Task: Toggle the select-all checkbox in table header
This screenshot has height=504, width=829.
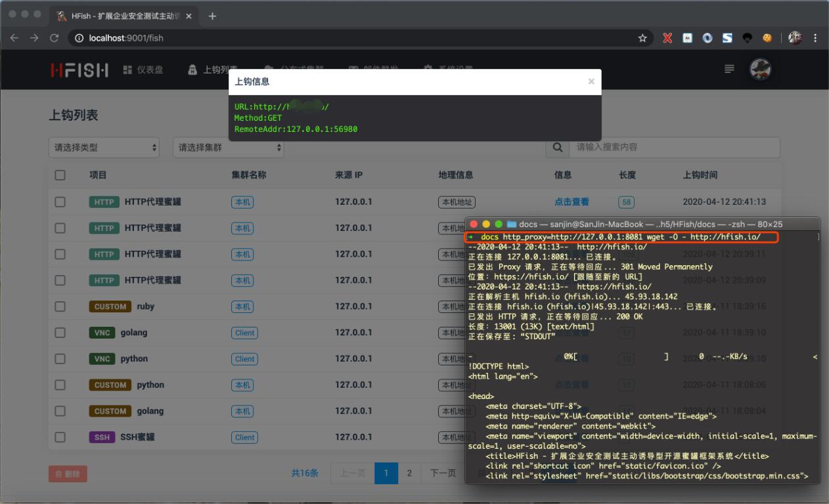Action: [60, 175]
